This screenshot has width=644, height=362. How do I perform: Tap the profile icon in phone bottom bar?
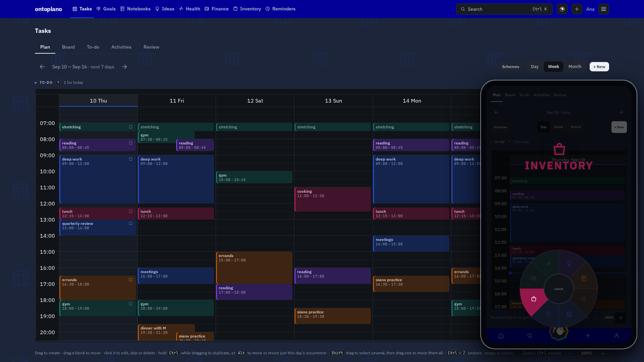616,336
